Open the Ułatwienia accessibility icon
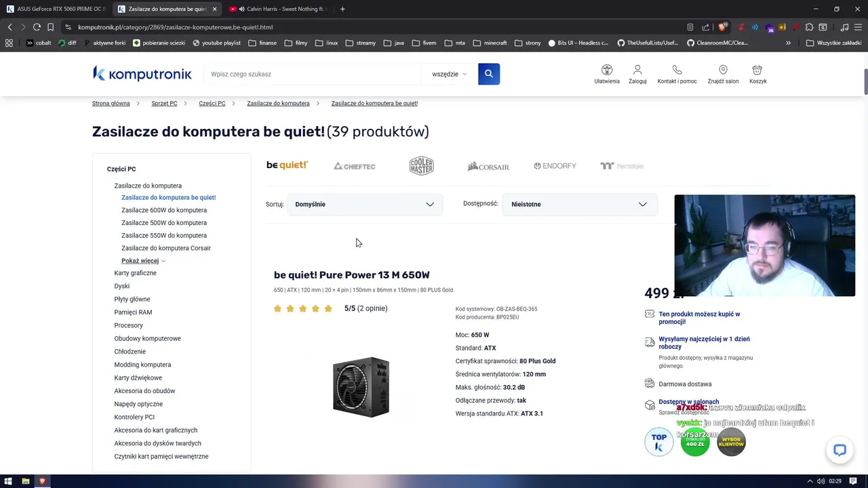This screenshot has width=868, height=488. pos(607,74)
